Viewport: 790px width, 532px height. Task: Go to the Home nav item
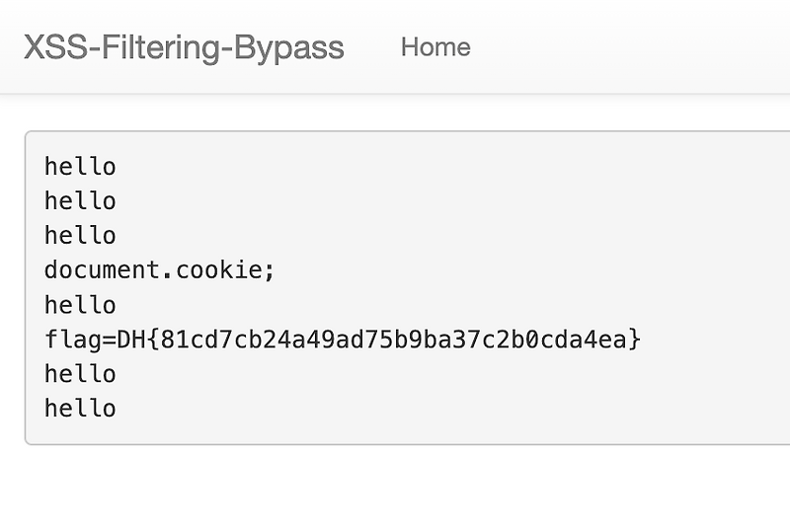coord(435,46)
